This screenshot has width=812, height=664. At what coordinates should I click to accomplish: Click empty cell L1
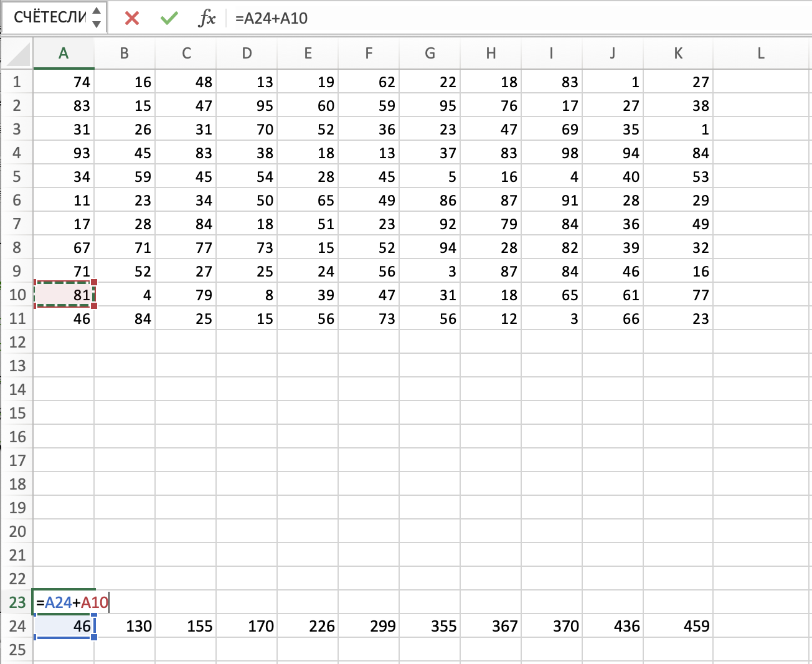tap(761, 82)
